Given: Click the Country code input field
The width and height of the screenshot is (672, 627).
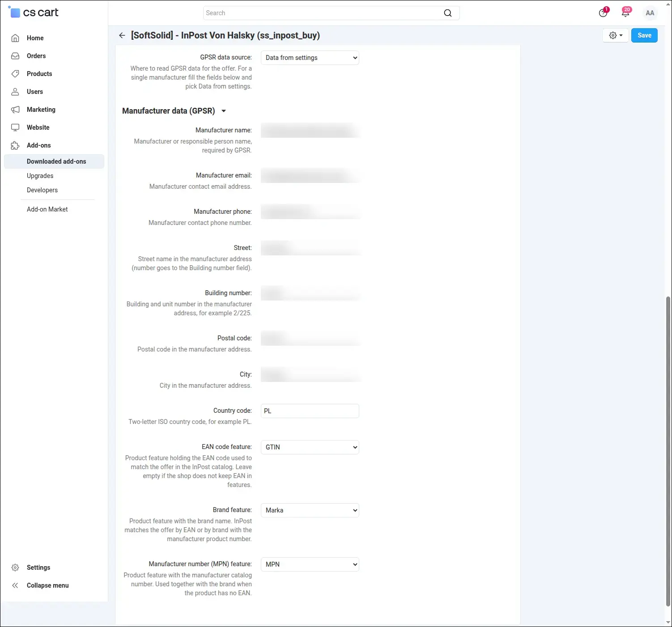Looking at the screenshot, I should point(310,411).
